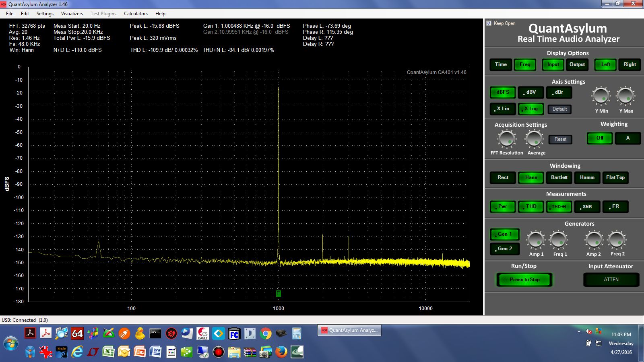Toggle X Log axis scaling
The height and width of the screenshot is (362, 644).
(531, 109)
